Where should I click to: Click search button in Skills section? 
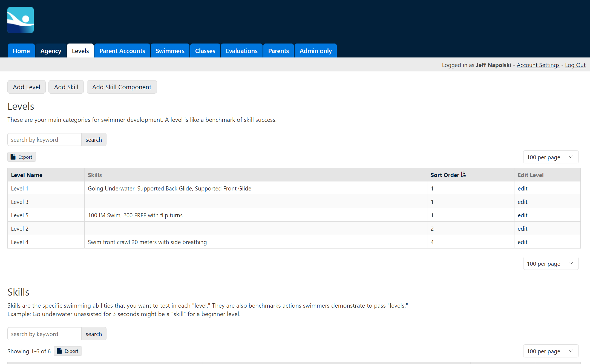click(94, 334)
